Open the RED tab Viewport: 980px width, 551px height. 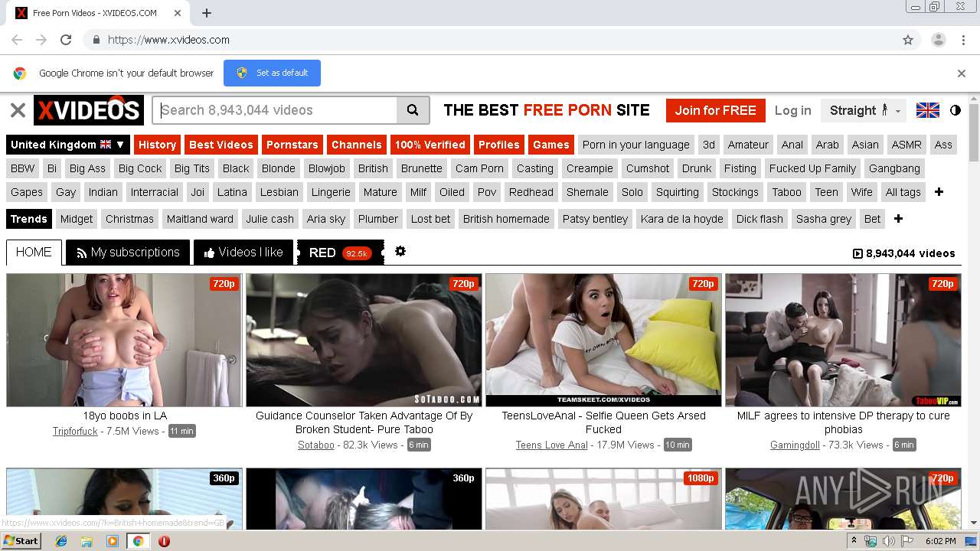coord(340,253)
